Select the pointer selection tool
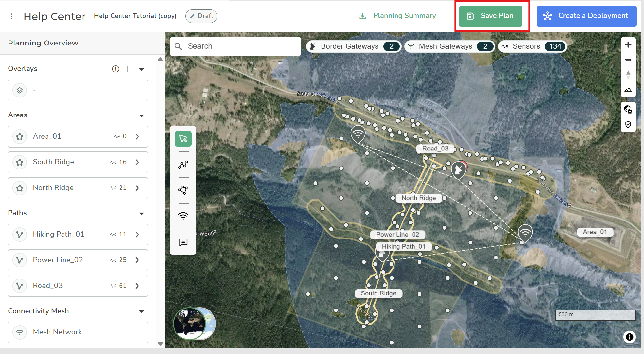The height and width of the screenshot is (354, 644). pos(183,139)
